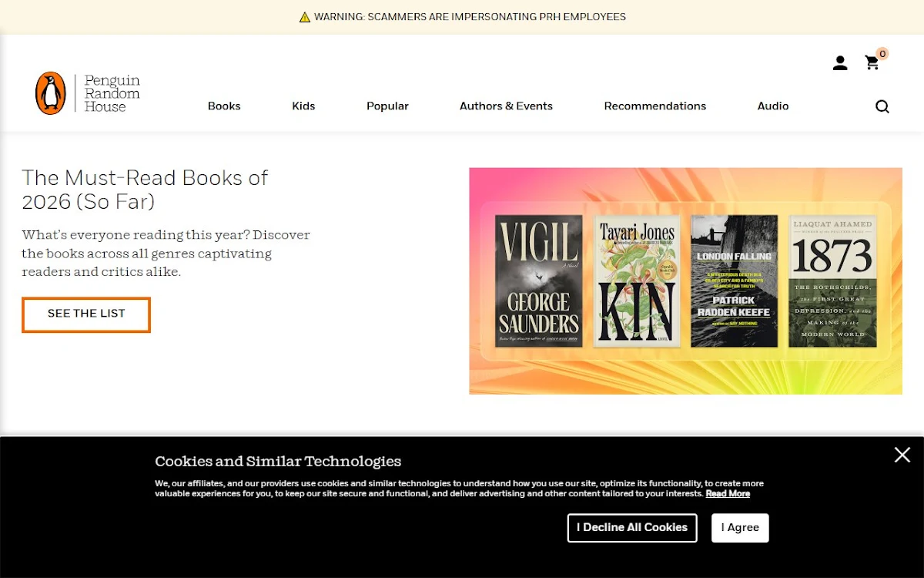Click the Penguin Random House wordmark text
Screen dimensions: 924x578
click(112, 93)
